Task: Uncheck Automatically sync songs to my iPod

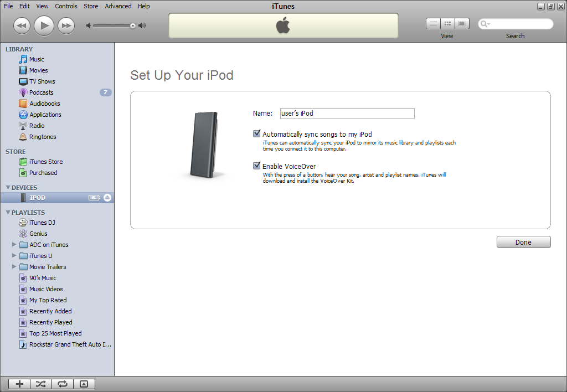Action: coord(257,134)
